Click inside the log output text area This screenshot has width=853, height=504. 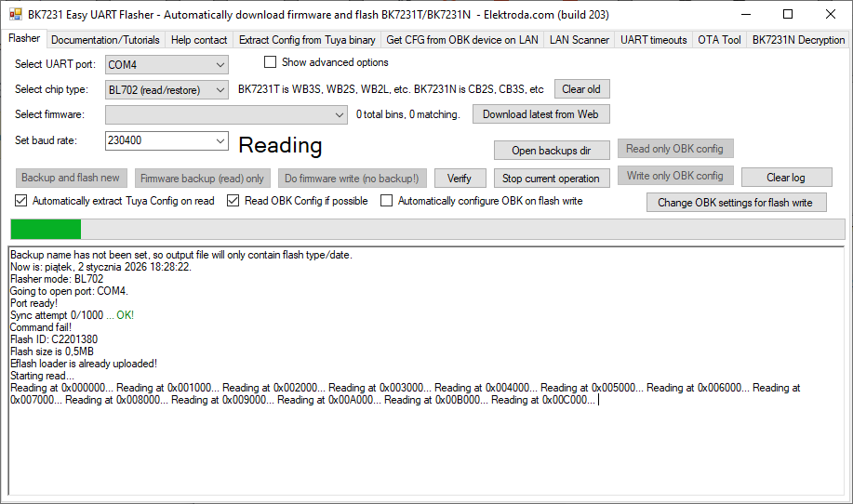point(426,370)
